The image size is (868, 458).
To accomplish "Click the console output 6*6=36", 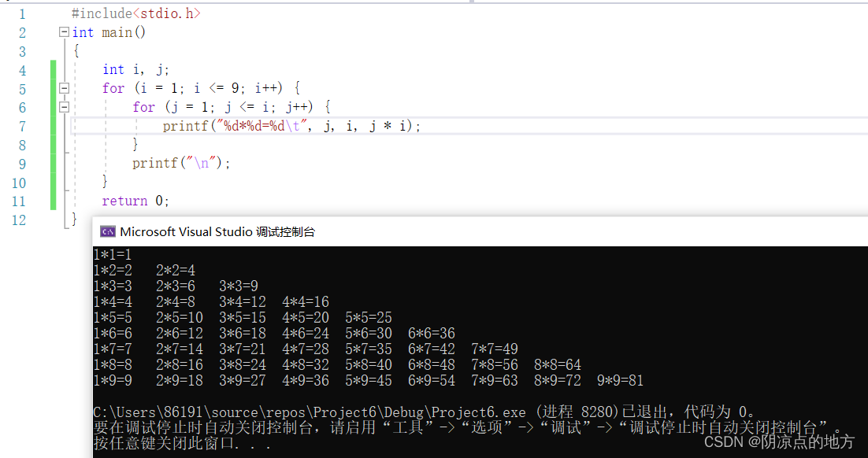I will point(432,334).
